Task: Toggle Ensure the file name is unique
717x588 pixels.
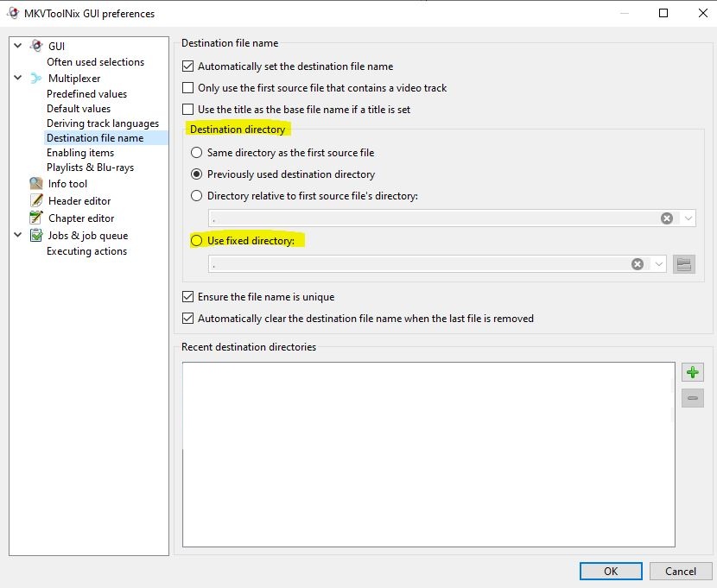Action: point(187,297)
